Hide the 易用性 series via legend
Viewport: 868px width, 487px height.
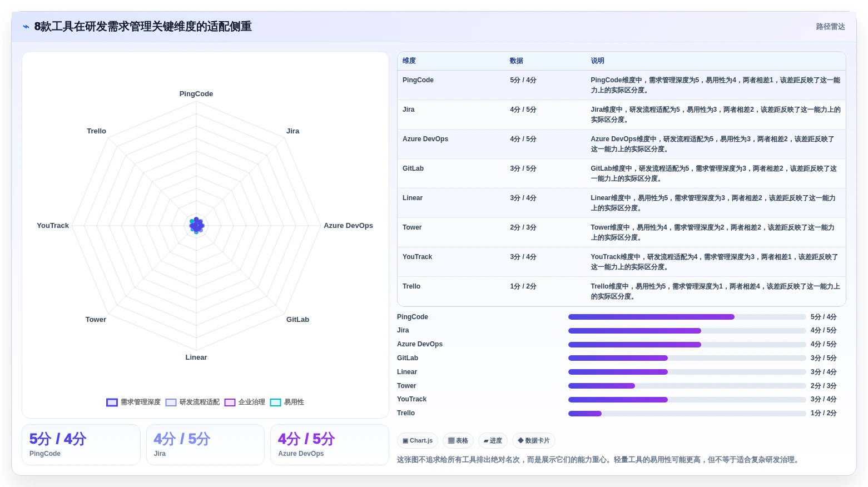(x=287, y=402)
